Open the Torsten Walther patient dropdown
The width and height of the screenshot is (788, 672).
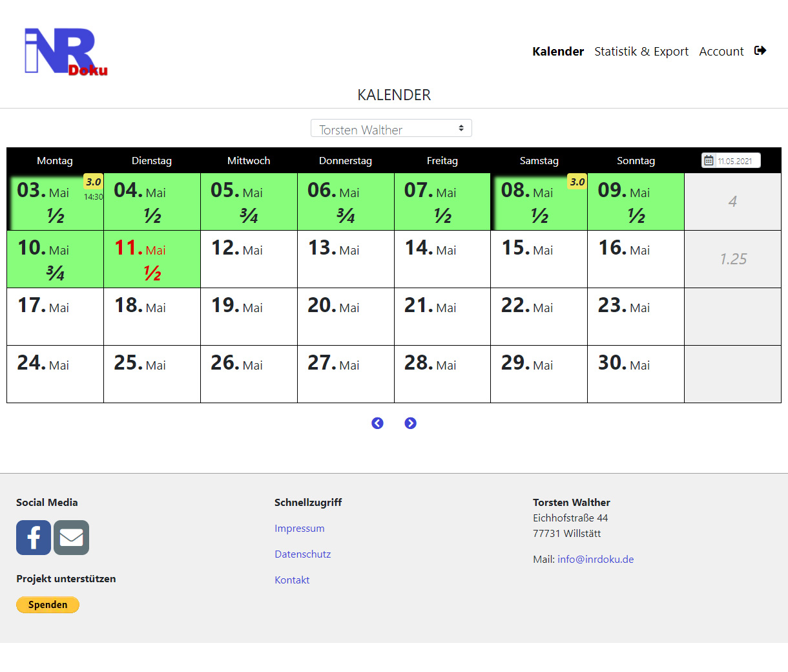[x=391, y=129]
